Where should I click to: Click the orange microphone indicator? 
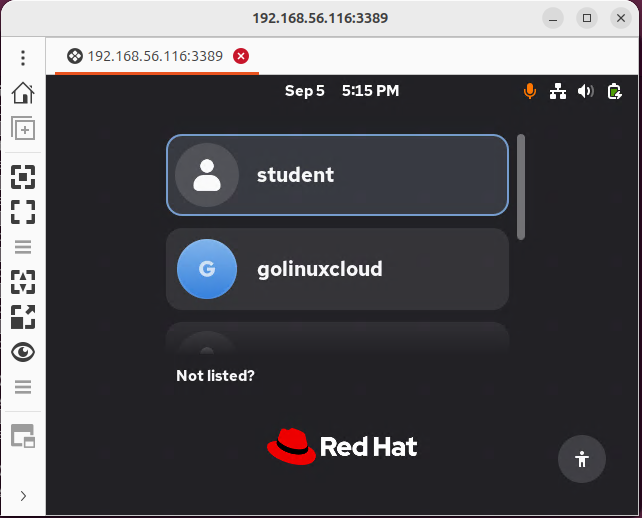530,91
